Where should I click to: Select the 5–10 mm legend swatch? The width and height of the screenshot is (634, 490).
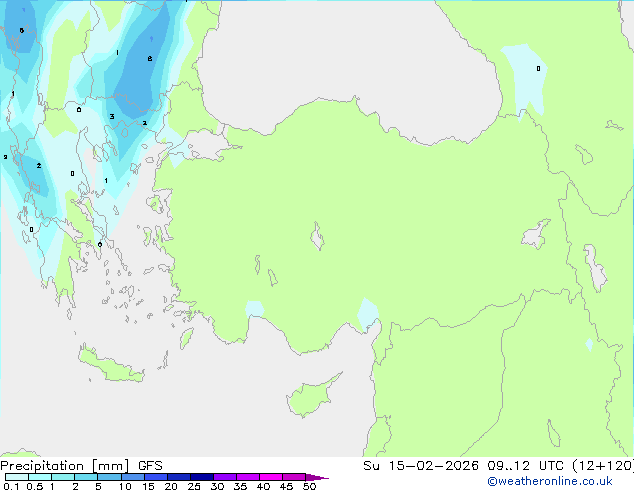pos(109,477)
